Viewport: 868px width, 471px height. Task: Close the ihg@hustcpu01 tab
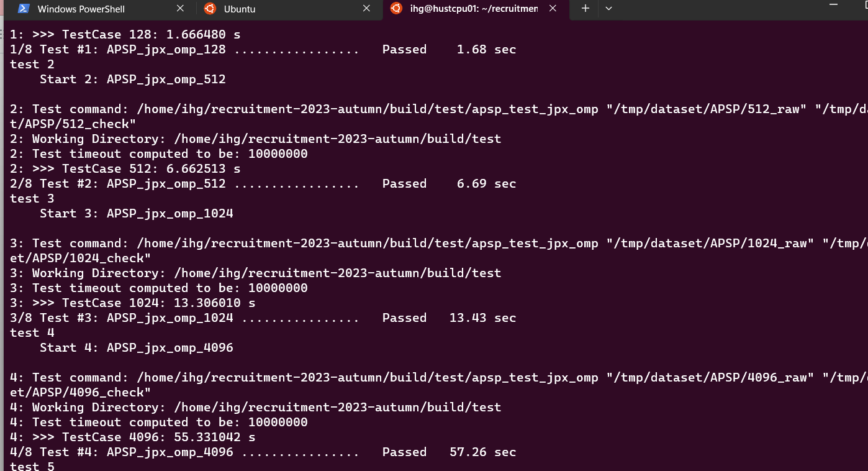[x=554, y=9]
